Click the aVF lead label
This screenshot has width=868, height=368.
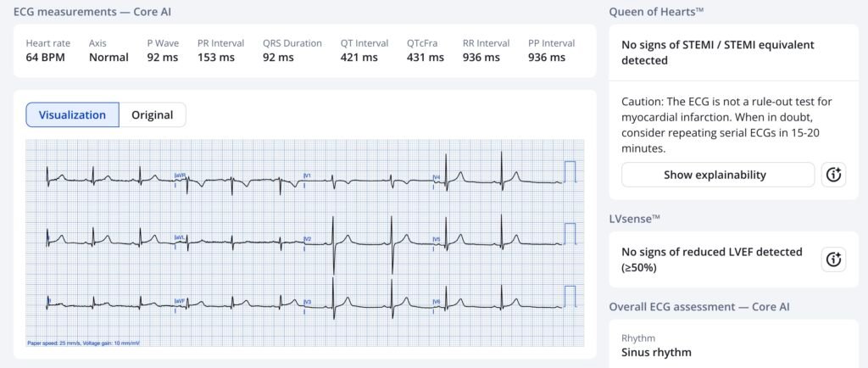180,301
